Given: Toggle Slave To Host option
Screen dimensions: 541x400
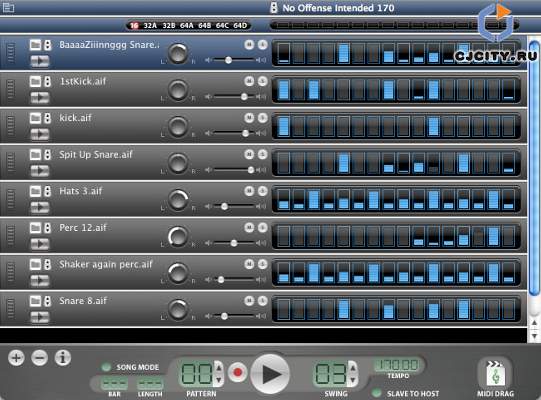Looking at the screenshot, I should [376, 393].
